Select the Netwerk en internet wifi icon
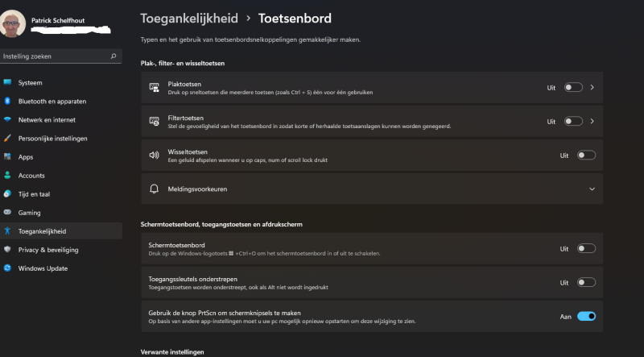The width and height of the screenshot is (644, 357). tap(7, 120)
